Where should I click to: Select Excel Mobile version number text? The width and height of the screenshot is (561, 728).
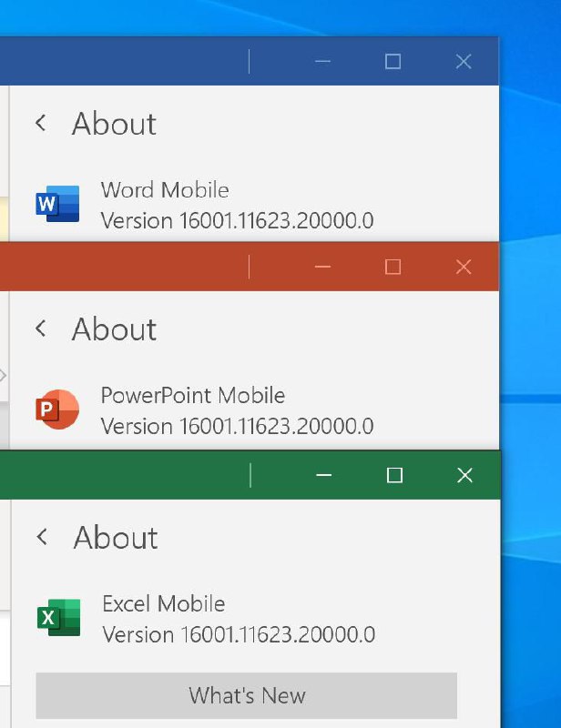[x=239, y=634]
